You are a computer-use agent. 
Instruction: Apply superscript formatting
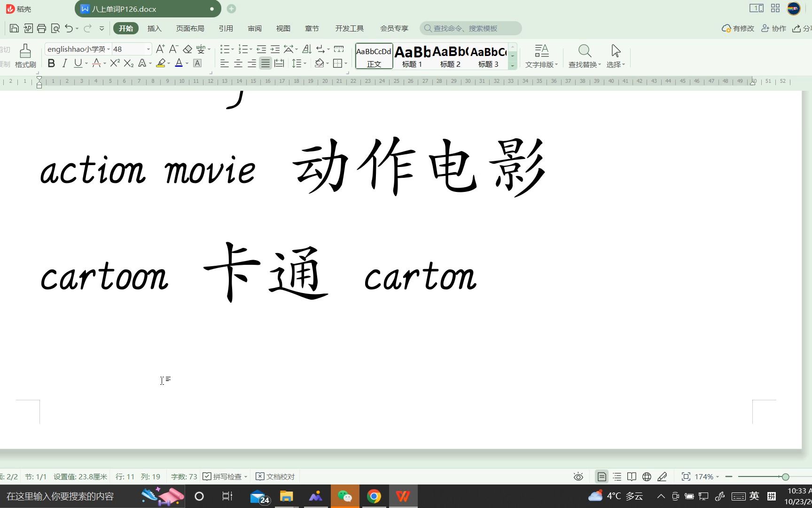115,63
